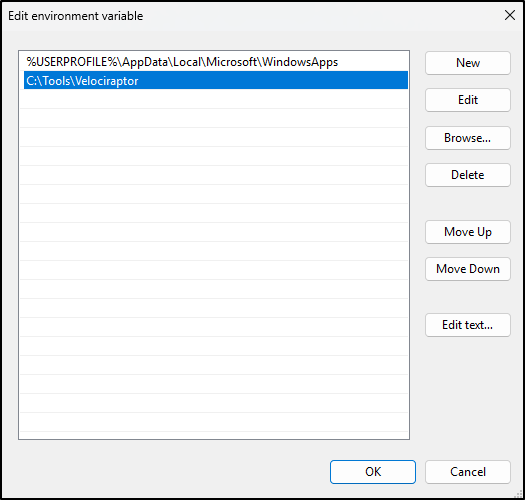Select the C:\Tools\Velociraptor entry
The image size is (525, 500).
tap(214, 80)
